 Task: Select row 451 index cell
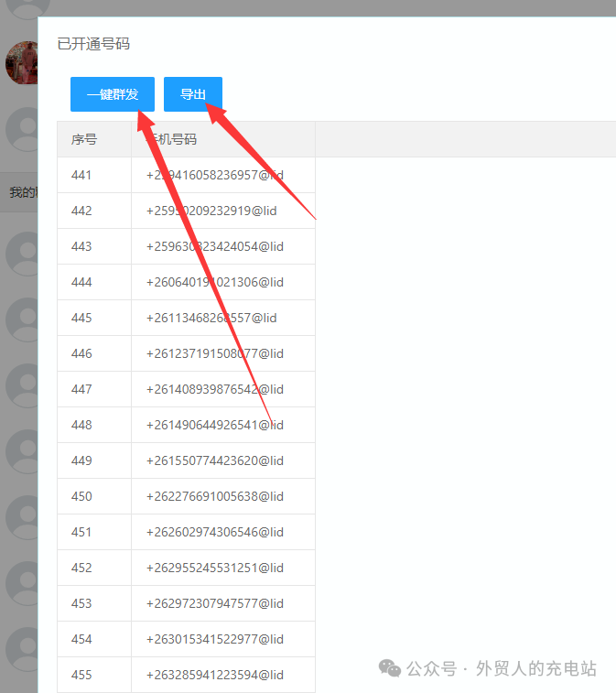pos(94,532)
